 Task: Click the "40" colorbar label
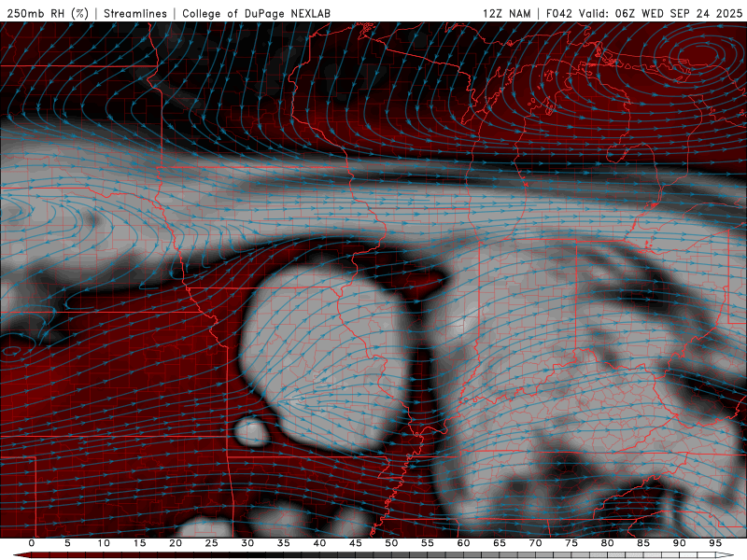[319, 543]
